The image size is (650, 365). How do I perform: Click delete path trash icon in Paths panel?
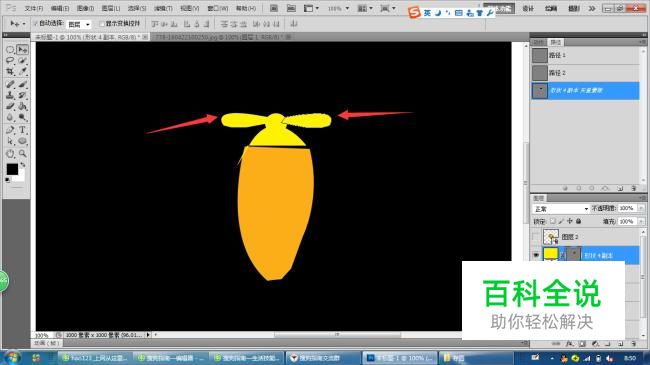(633, 188)
